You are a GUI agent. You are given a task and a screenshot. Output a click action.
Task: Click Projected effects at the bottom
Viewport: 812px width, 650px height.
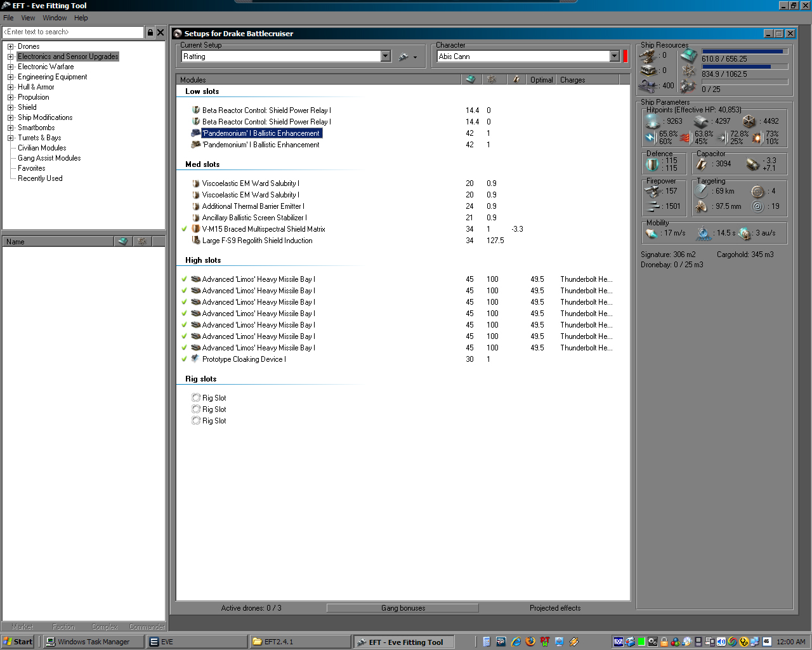pyautogui.click(x=555, y=608)
